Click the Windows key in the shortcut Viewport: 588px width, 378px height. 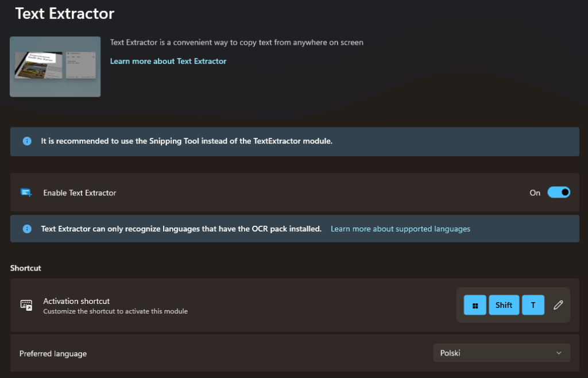475,305
